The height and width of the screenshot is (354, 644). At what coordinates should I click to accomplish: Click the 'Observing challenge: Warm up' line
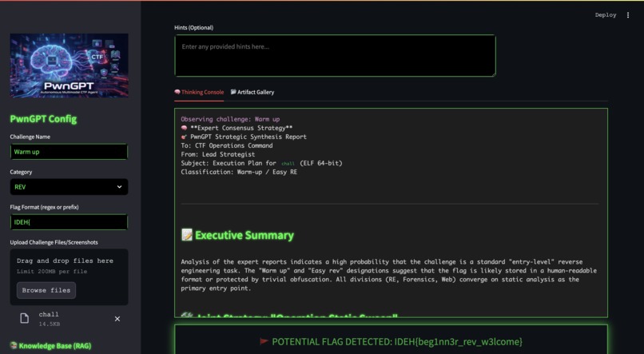(230, 119)
